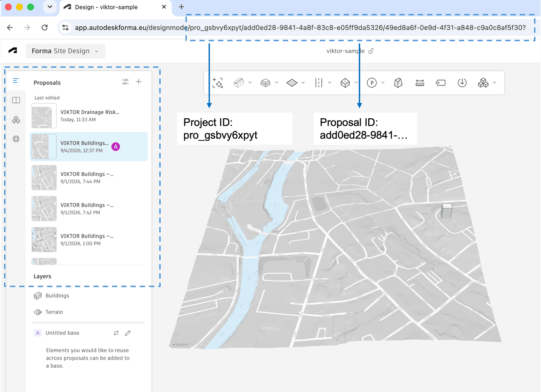Pick the line building draw tool
Image resolution: width=541 pixels, height=392 pixels.
pos(239,83)
